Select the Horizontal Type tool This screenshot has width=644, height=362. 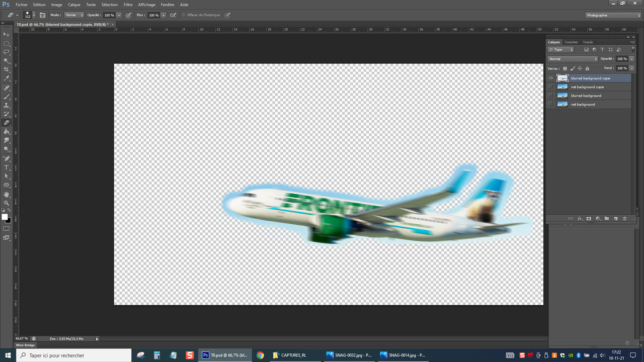tap(7, 167)
